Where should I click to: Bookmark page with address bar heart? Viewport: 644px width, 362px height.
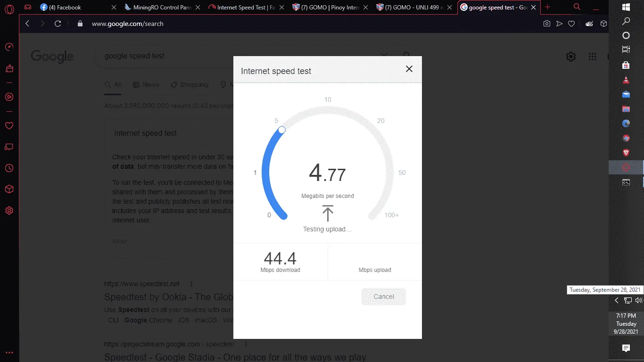click(571, 24)
